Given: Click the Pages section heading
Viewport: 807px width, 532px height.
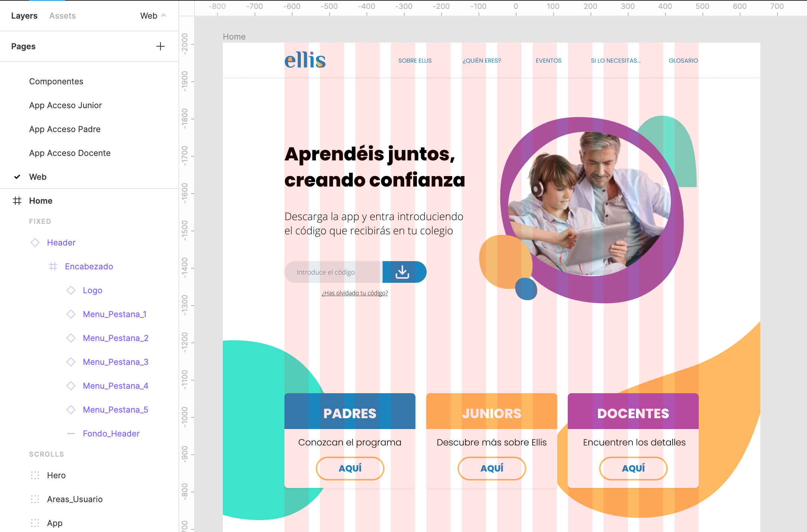Looking at the screenshot, I should [23, 46].
